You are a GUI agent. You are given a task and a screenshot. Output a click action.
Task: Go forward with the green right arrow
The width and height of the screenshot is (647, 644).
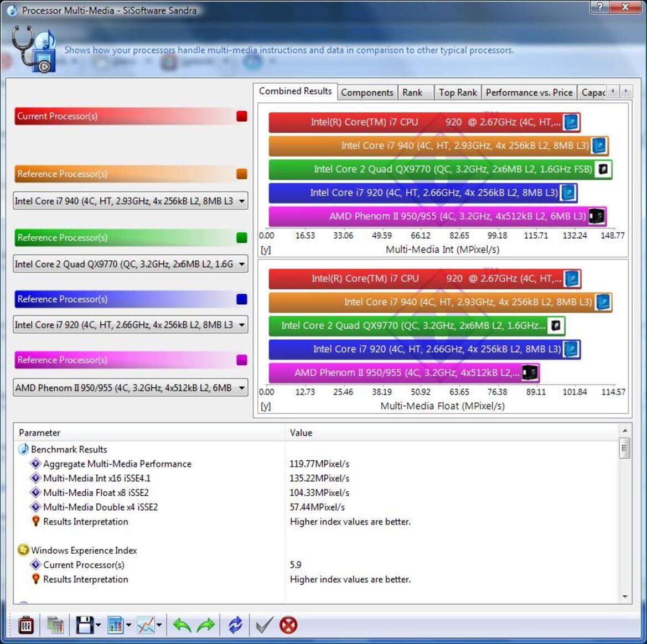coord(206,625)
